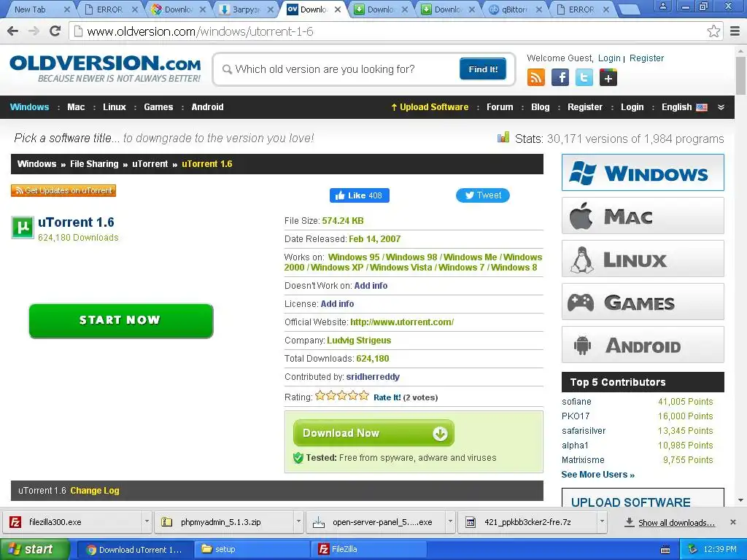Click the File Sharing breadcrumb
This screenshot has width=747, height=560.
(94, 164)
